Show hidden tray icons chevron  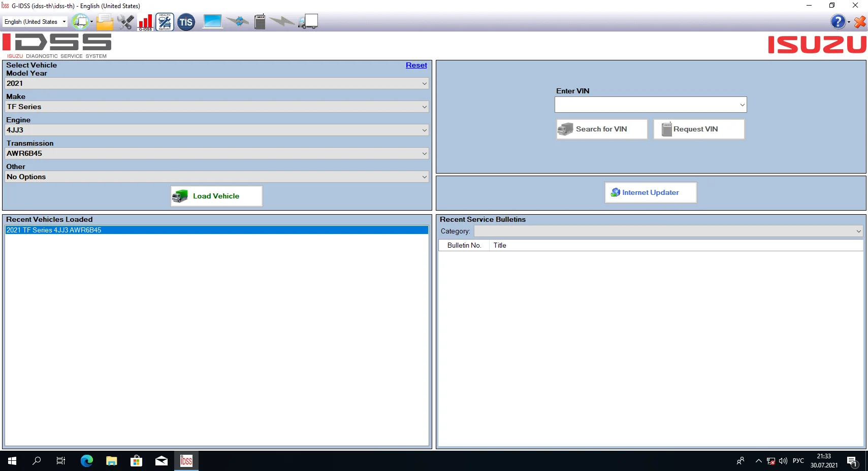coord(758,461)
